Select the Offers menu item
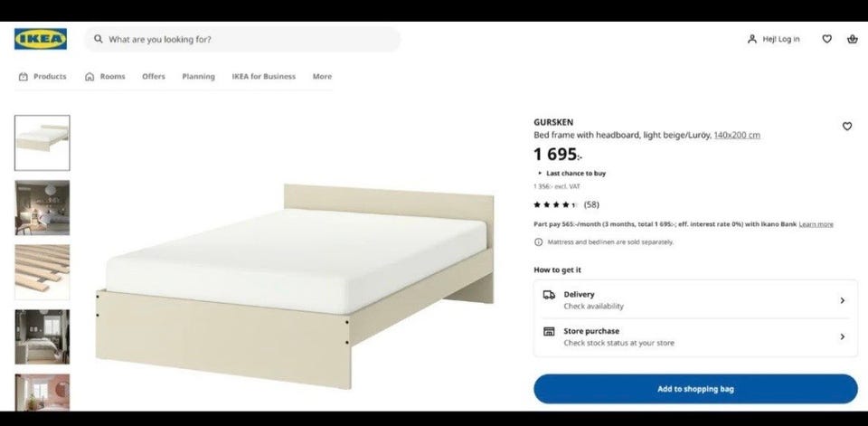 click(154, 77)
